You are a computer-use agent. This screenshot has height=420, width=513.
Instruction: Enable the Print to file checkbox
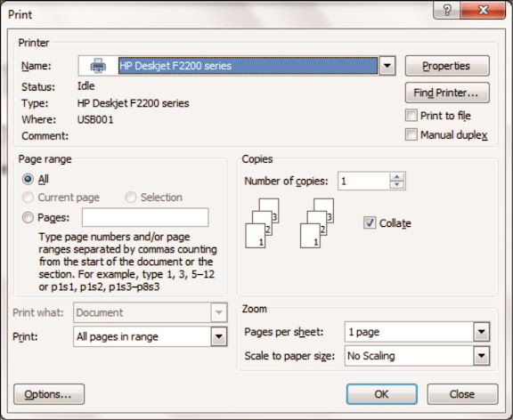(411, 116)
